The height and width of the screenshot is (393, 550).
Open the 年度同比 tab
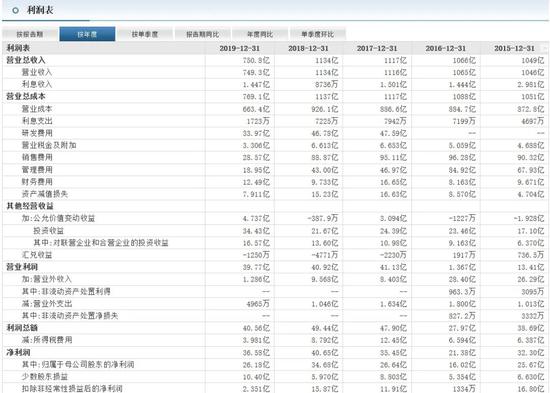260,34
